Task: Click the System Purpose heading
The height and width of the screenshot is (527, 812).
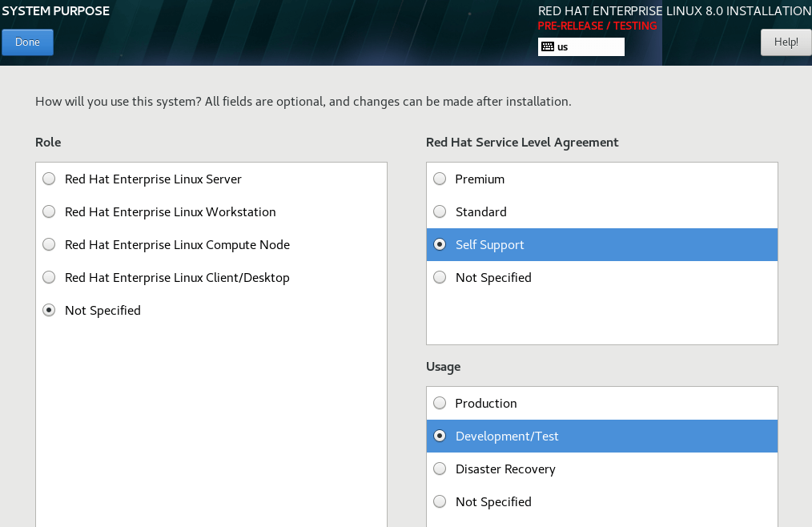Action: pyautogui.click(x=55, y=11)
